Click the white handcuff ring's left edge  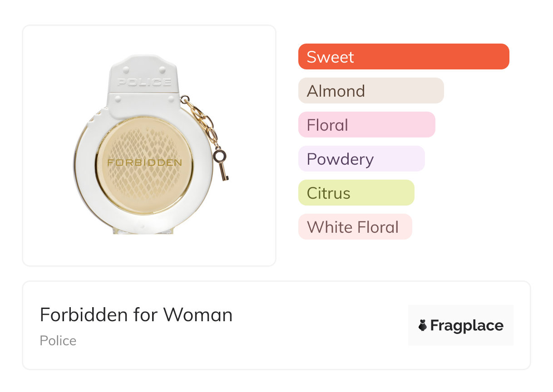[82, 163]
